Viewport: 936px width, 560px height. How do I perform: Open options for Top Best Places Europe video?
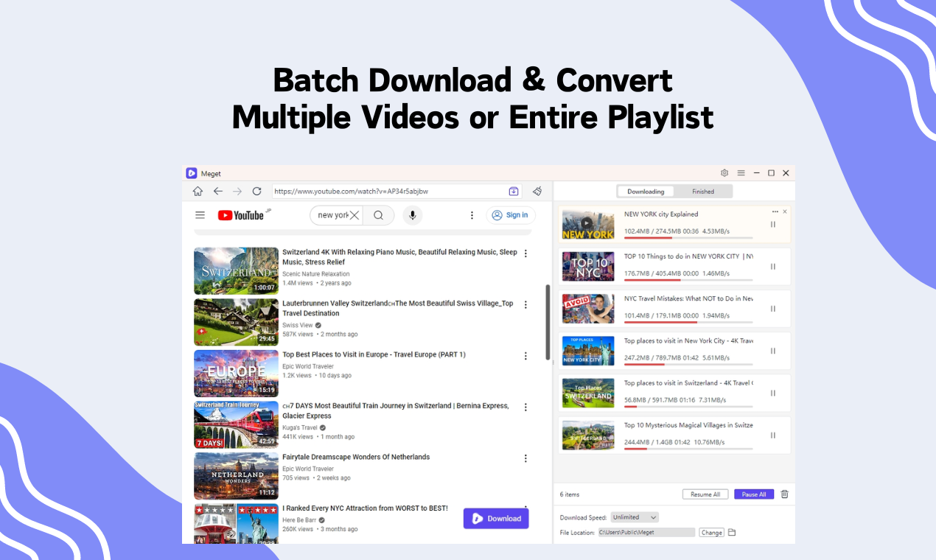click(525, 356)
